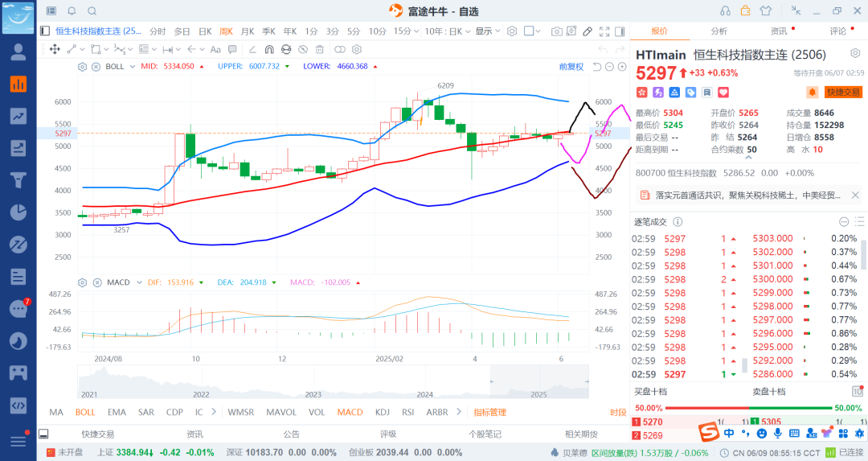The image size is (868, 461).
Task: Open customer service headphones icon
Action: pos(725,11)
